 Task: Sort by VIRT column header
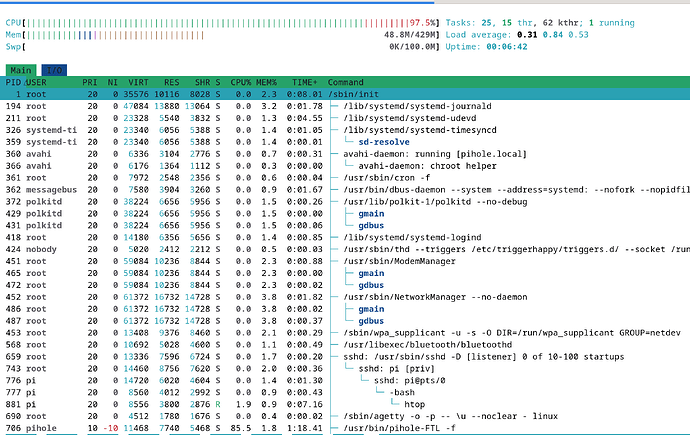138,82
